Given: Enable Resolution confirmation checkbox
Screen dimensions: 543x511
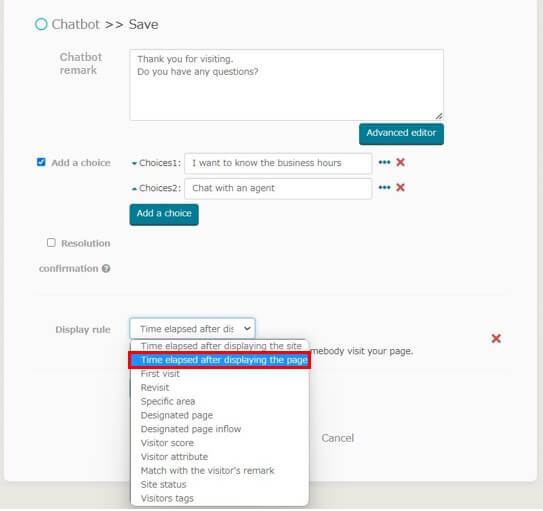Looking at the screenshot, I should [51, 243].
